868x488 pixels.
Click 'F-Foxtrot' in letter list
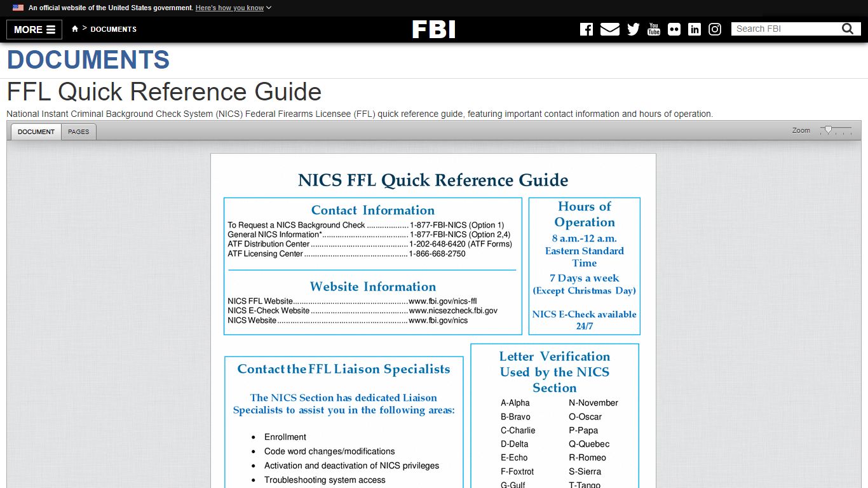(517, 471)
